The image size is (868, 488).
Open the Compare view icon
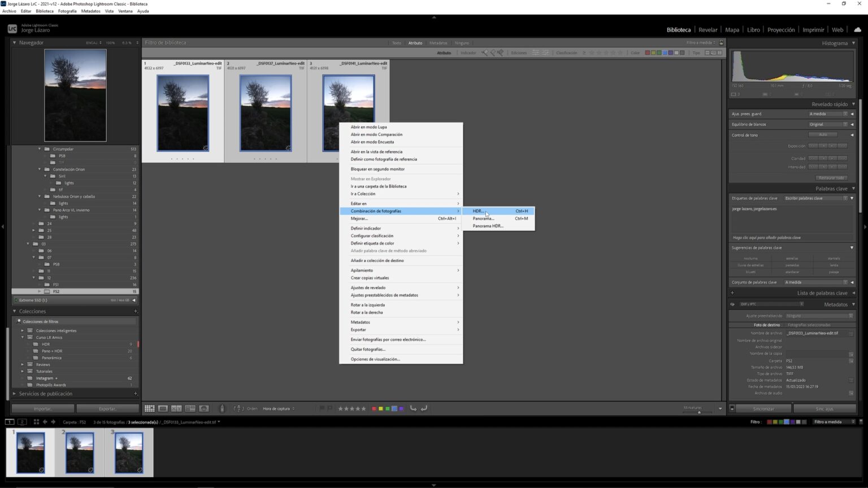point(177,408)
